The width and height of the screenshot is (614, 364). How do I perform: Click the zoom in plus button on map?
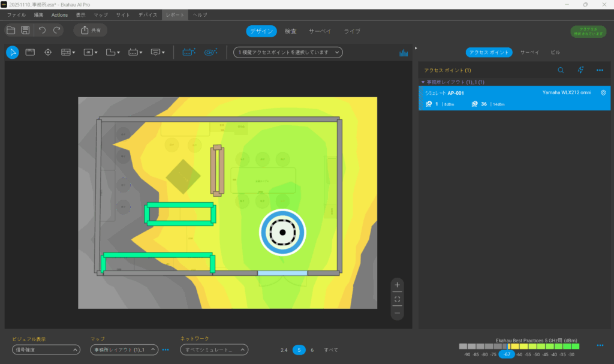pyautogui.click(x=397, y=285)
